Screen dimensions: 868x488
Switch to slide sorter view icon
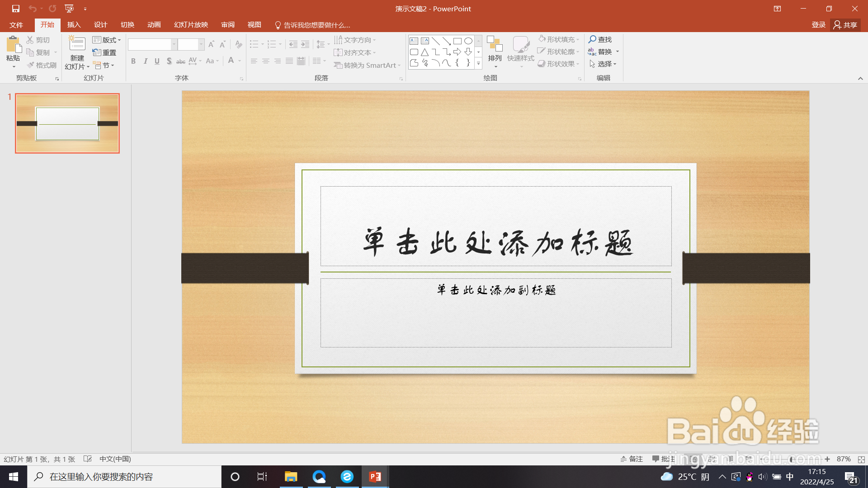(712, 459)
